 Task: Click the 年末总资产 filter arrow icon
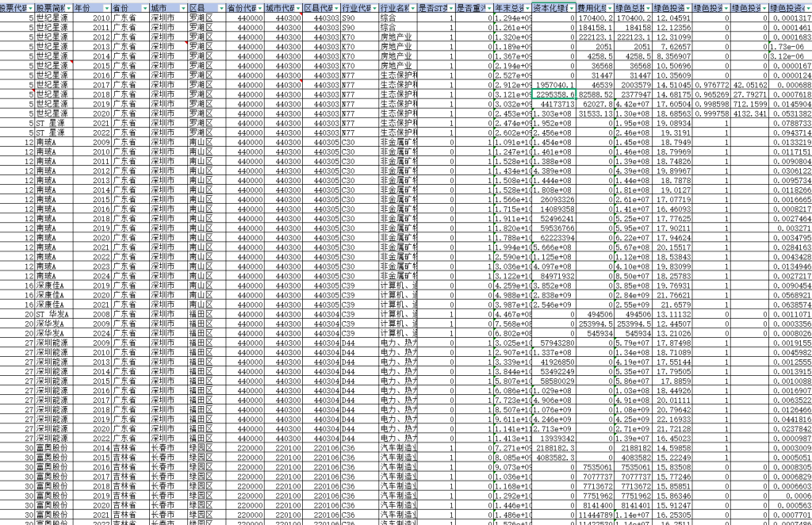[527, 7]
